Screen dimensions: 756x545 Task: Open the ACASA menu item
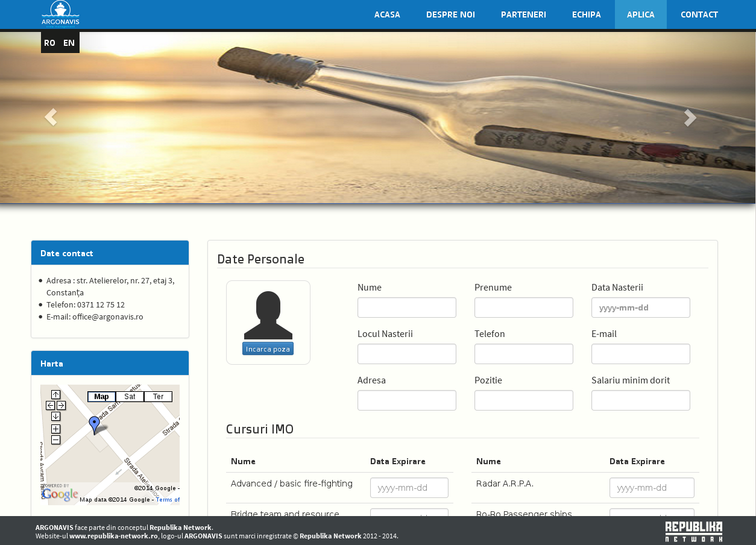(x=387, y=14)
